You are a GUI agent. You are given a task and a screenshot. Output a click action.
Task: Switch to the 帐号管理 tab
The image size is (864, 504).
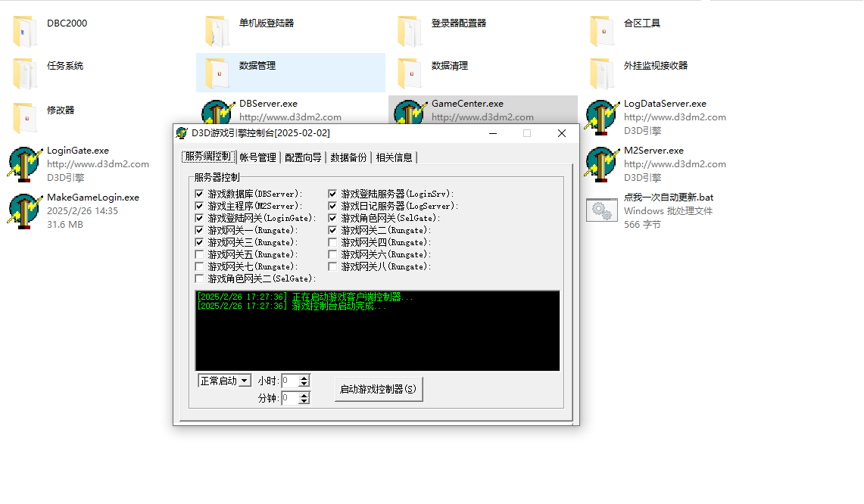258,157
